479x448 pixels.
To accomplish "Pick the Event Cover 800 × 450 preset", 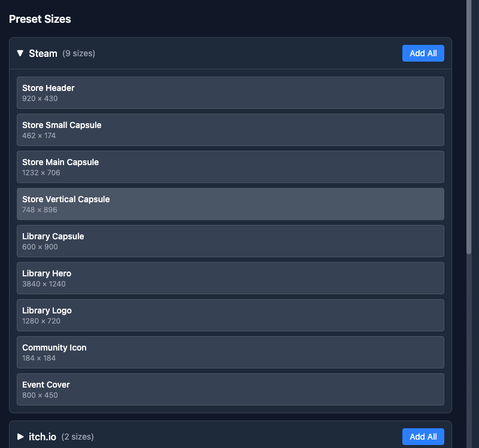I will (x=230, y=389).
